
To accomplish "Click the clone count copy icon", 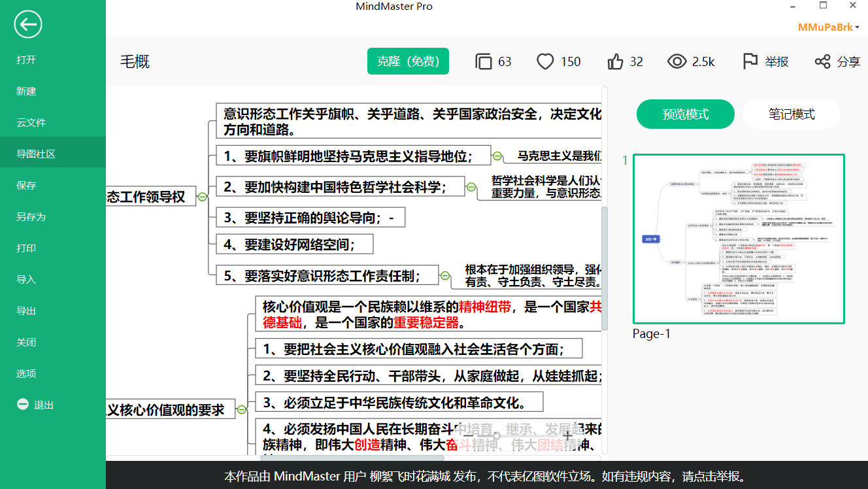I will pos(483,61).
